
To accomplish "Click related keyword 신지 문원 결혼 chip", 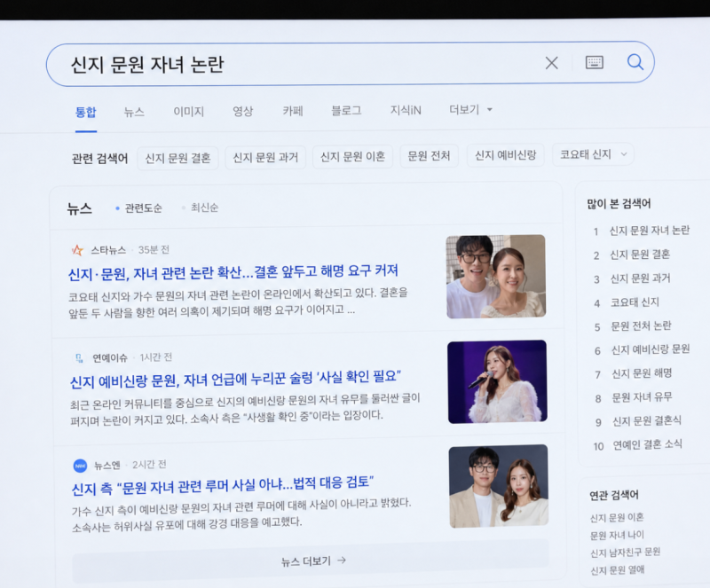I will pos(177,158).
